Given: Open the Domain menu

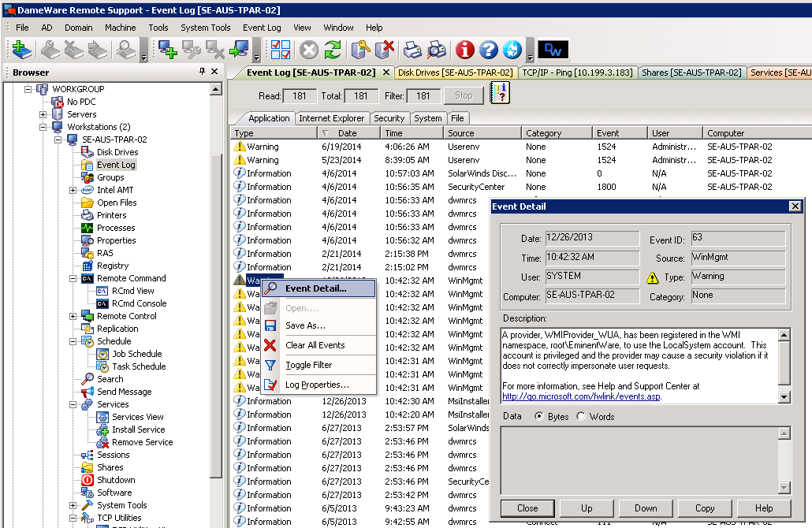Looking at the screenshot, I should tap(79, 28).
